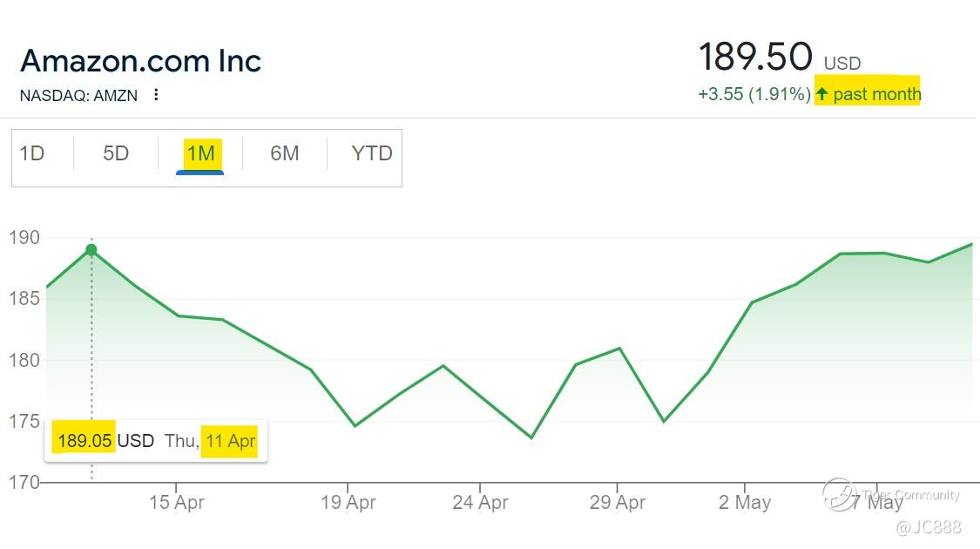Click the NASDAQ: AMZN ticker label
This screenshot has width=980, height=549.
(78, 96)
